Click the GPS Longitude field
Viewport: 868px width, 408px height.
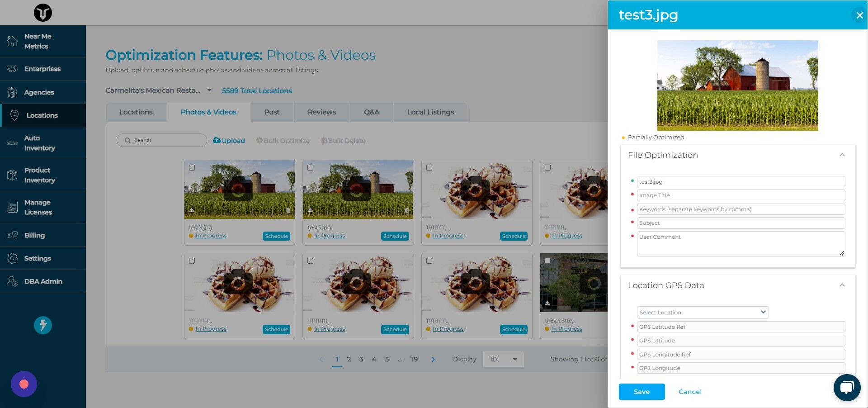point(741,368)
